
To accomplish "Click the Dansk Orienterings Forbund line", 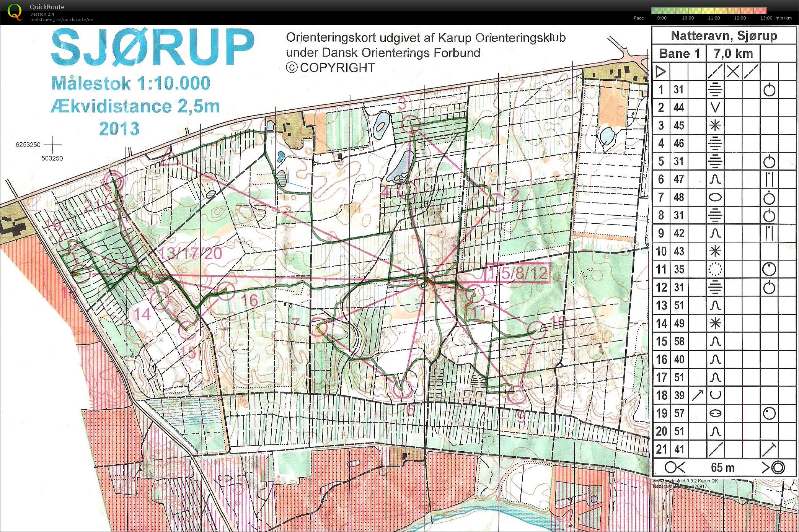I will 383,53.
